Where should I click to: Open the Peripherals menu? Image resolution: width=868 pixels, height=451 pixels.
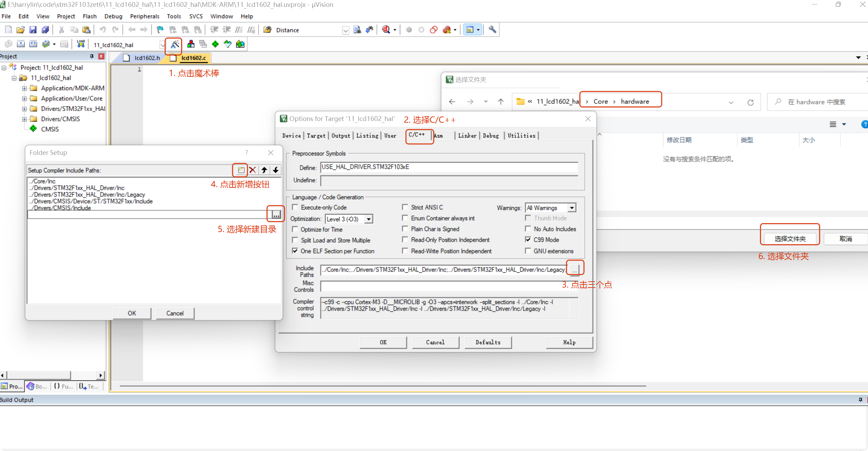(144, 16)
